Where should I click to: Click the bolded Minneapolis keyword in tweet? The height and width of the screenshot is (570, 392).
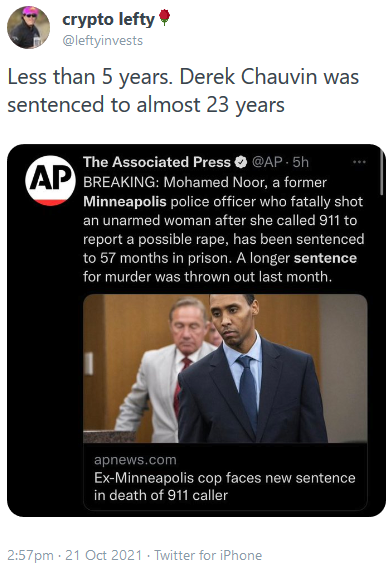coord(125,202)
